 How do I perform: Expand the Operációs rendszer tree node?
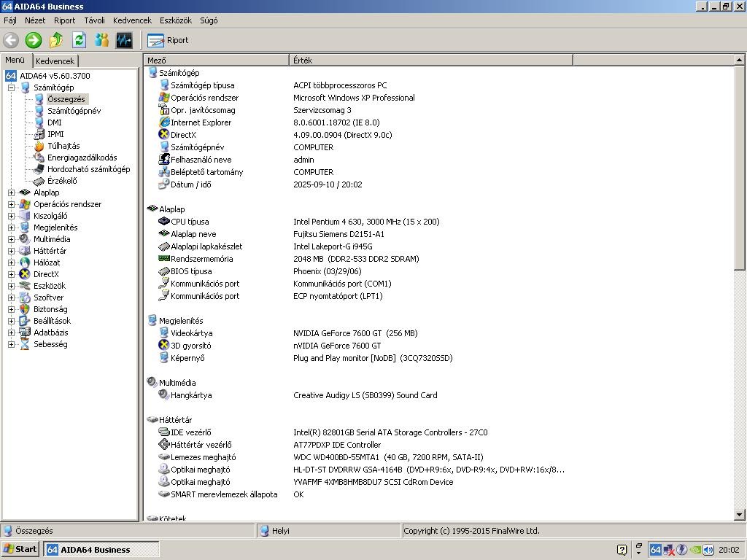(11, 204)
